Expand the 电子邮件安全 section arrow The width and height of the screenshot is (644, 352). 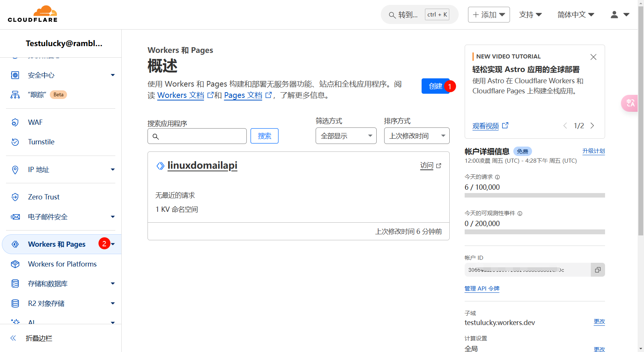[x=113, y=217]
